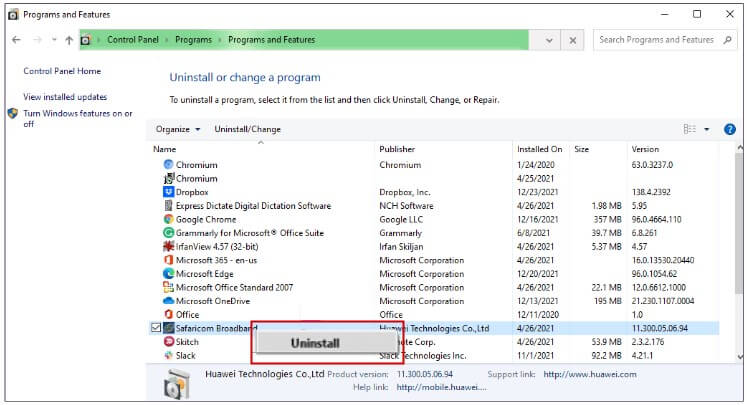Select the Skitch entry name
The height and width of the screenshot is (405, 747).
(x=187, y=342)
